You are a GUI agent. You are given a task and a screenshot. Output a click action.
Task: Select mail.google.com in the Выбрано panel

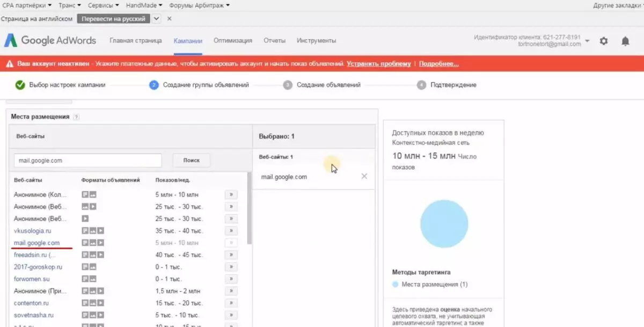pos(284,177)
